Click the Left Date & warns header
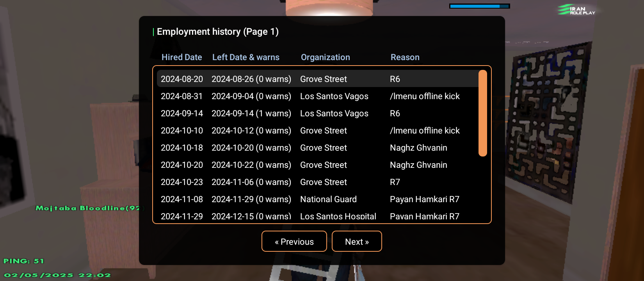 (246, 57)
